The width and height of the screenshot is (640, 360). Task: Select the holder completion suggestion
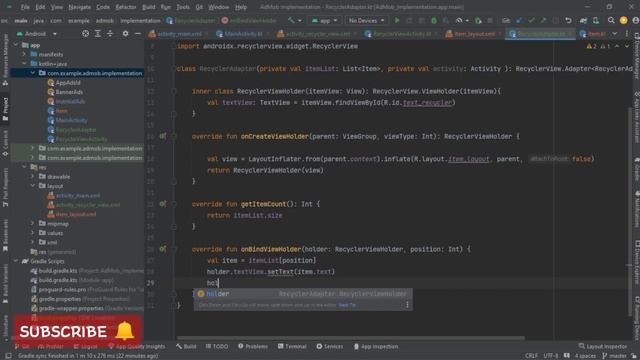(x=302, y=293)
